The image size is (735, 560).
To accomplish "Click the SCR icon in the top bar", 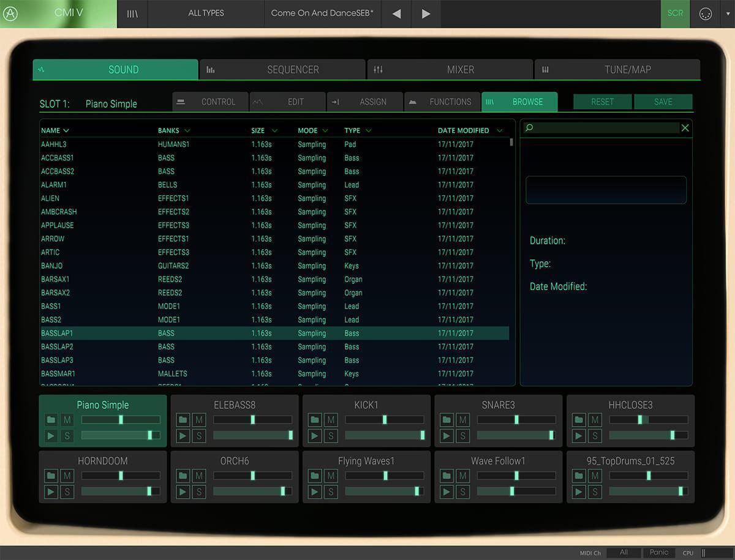I will point(675,12).
